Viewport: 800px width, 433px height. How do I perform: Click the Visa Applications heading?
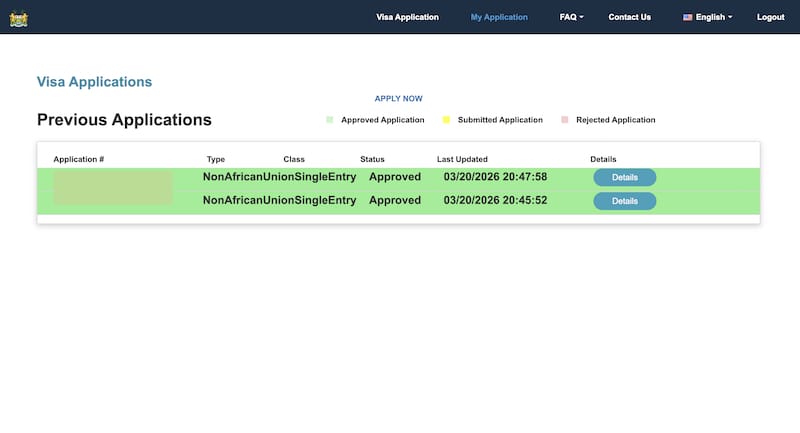click(x=94, y=82)
